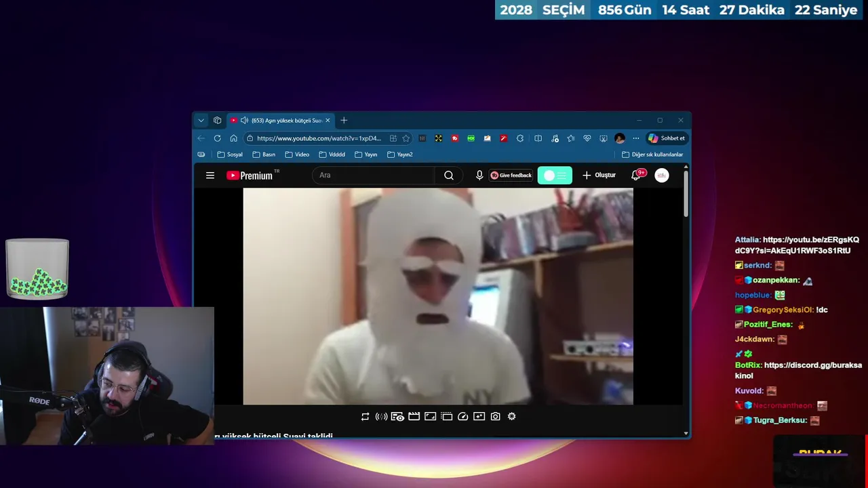
Task: Enable cinema mode clapperboard icon
Action: pos(414,416)
